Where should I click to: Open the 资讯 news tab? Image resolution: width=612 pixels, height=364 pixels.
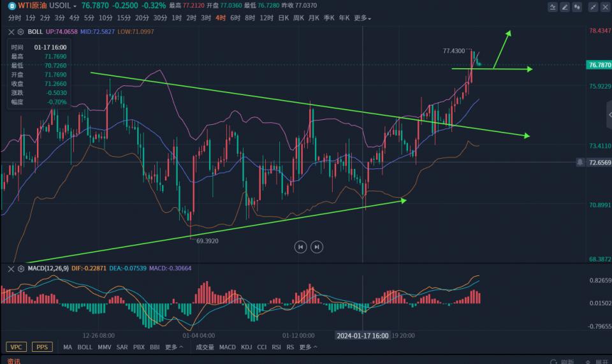point(13,361)
